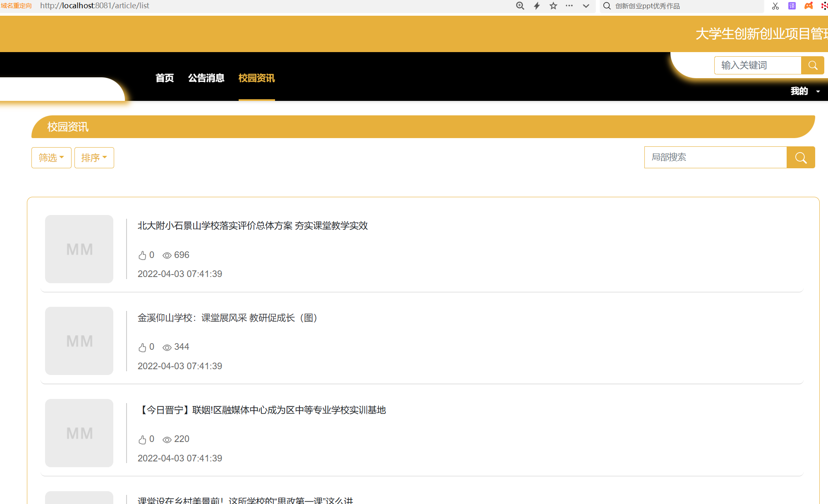Bookmark page with the star icon

pos(553,6)
